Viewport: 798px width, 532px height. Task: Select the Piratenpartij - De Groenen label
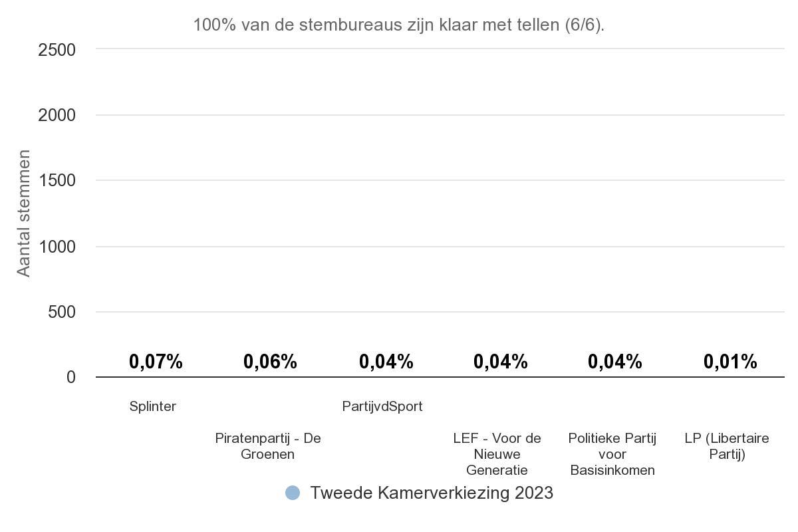coord(268,446)
